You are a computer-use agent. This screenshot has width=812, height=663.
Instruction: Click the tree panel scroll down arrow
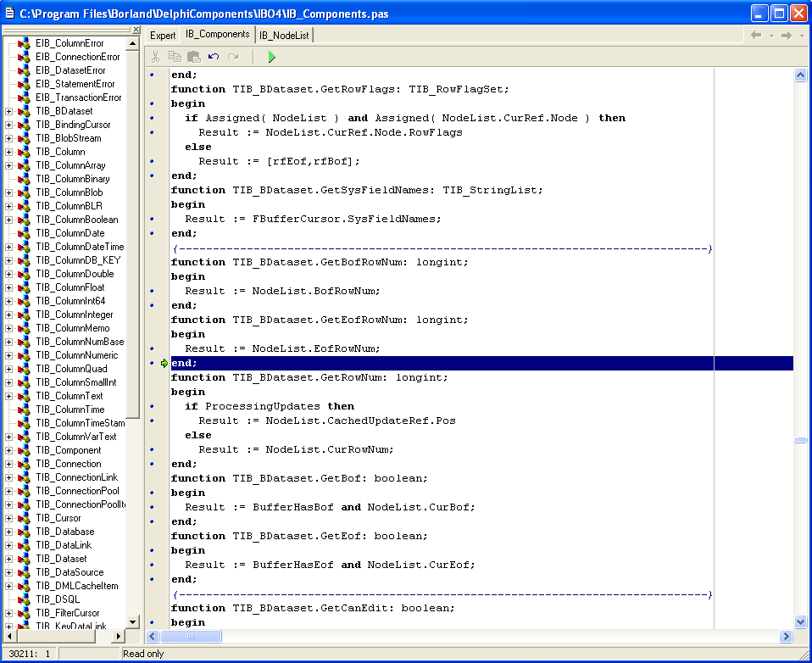pyautogui.click(x=132, y=621)
